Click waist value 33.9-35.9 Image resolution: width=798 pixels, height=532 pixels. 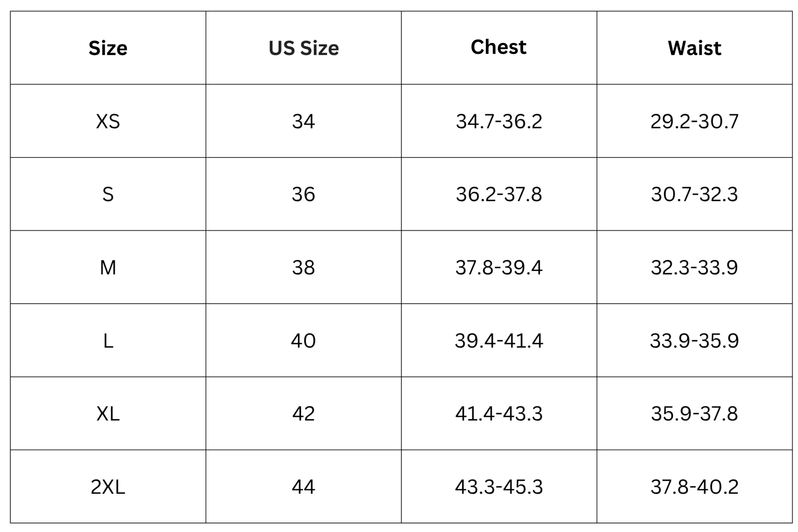click(x=695, y=340)
